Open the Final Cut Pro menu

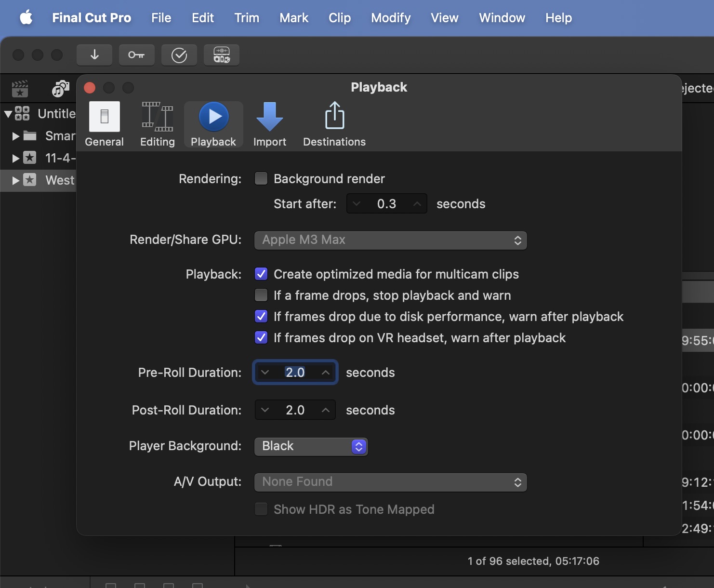click(x=92, y=18)
